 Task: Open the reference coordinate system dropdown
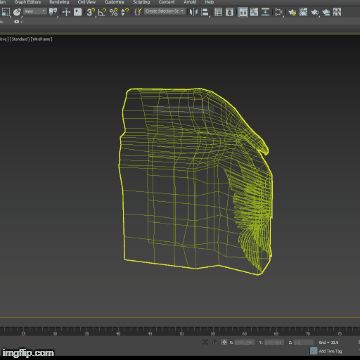coord(35,11)
